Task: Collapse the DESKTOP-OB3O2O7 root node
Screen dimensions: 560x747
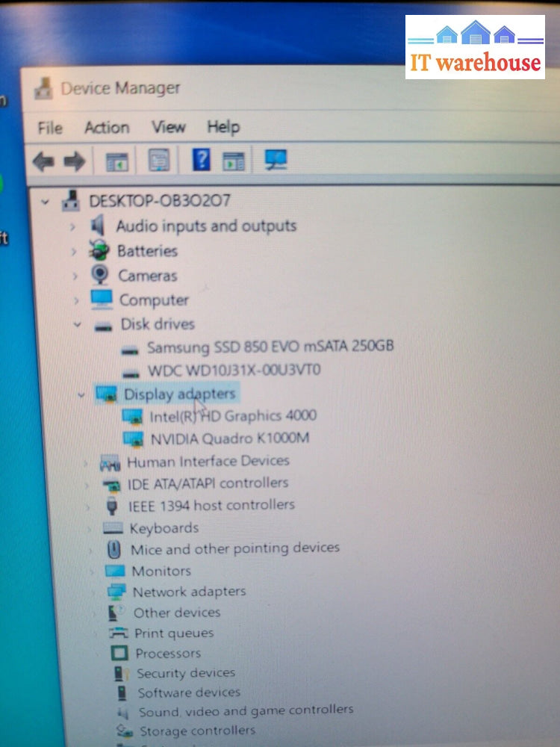Action: point(46,202)
